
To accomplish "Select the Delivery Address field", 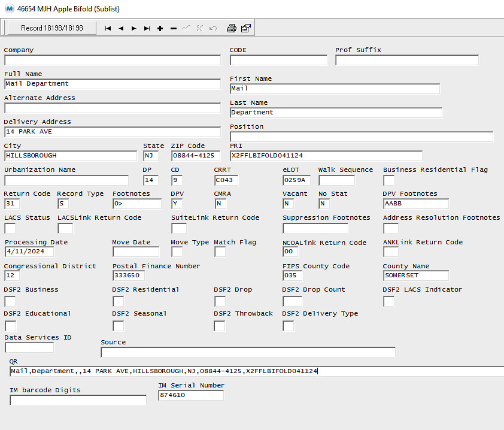I will [x=113, y=132].
